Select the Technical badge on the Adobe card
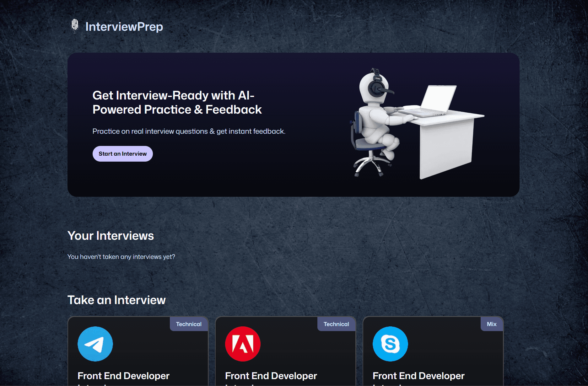The width and height of the screenshot is (588, 386). (336, 324)
